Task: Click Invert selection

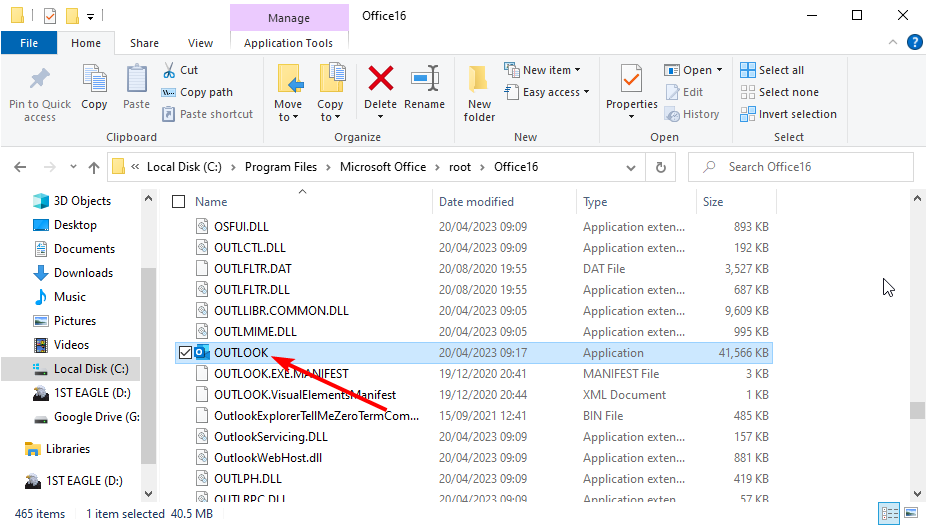Action: coord(789,114)
